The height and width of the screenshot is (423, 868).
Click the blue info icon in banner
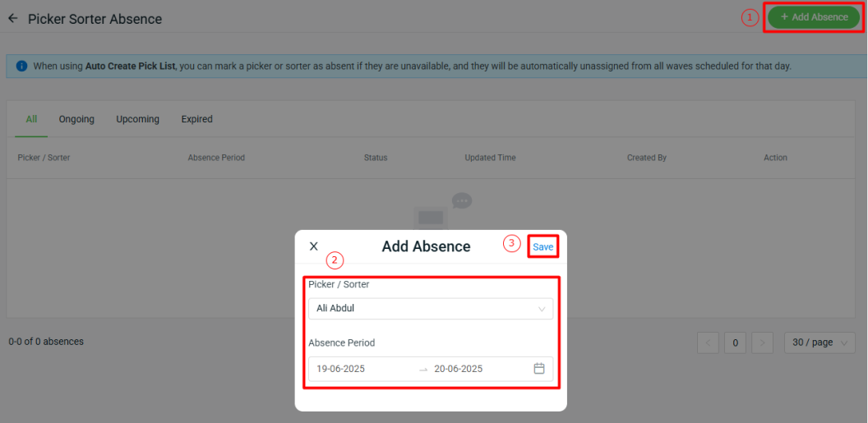pos(21,66)
